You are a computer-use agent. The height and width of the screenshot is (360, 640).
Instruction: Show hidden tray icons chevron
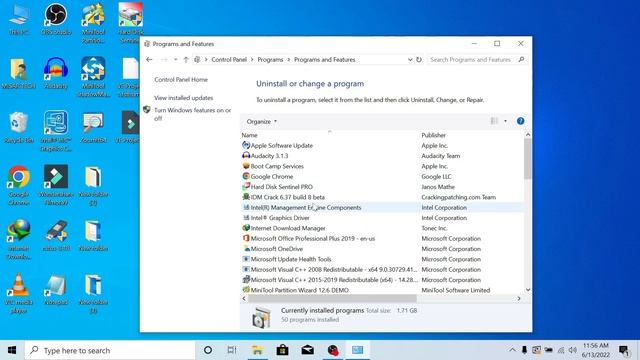click(x=512, y=350)
